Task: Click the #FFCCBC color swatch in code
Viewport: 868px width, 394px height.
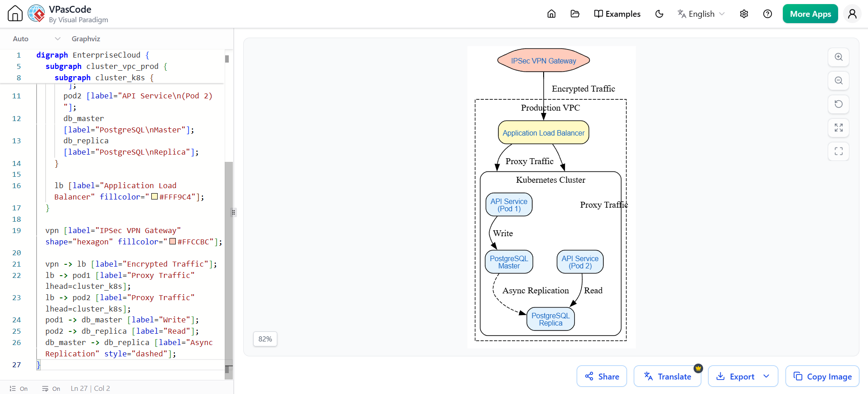Action: tap(173, 242)
